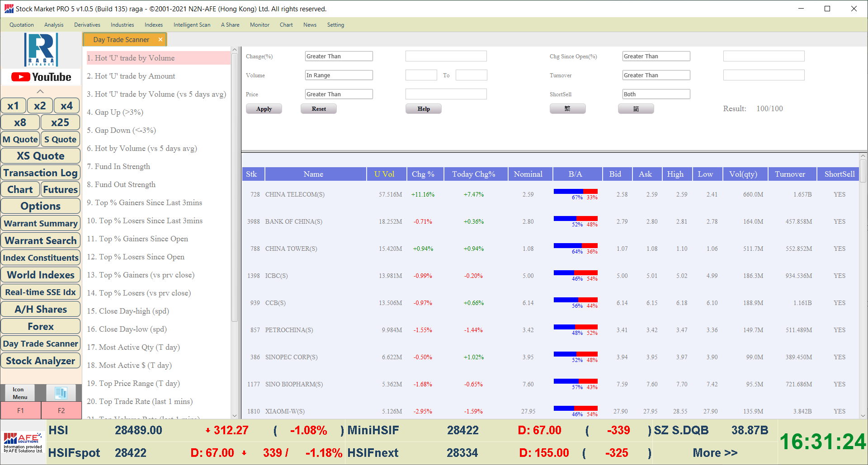This screenshot has width=868, height=465.
Task: Open the Volume condition dropdown showing In Range
Action: coord(339,75)
